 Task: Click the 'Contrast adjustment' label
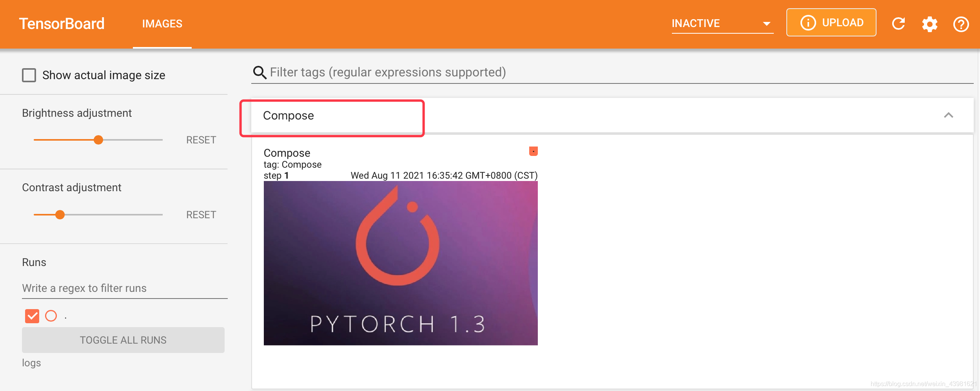(x=72, y=188)
